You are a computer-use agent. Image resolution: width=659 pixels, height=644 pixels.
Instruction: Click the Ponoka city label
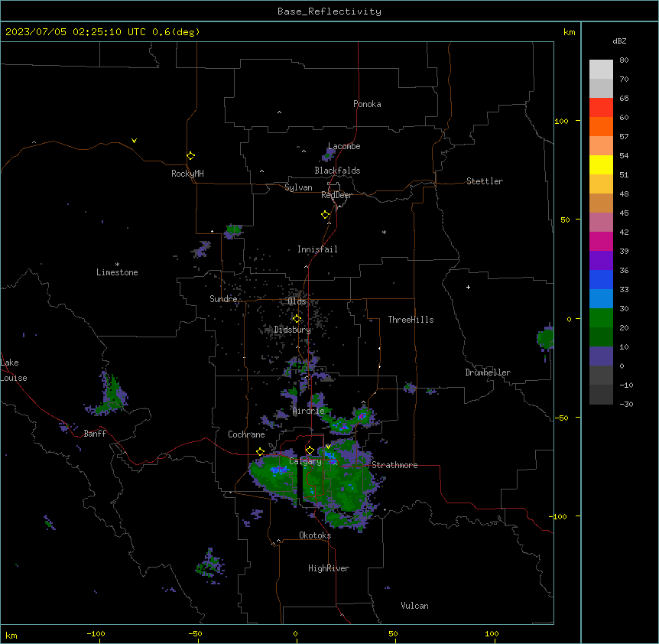pyautogui.click(x=367, y=104)
